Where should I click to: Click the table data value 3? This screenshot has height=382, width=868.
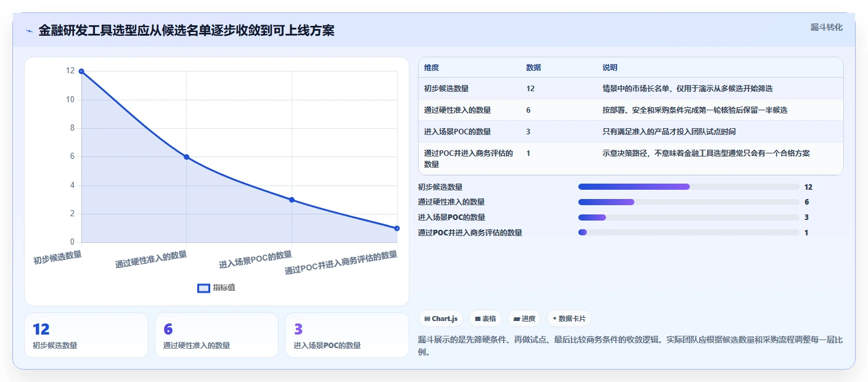tap(528, 132)
